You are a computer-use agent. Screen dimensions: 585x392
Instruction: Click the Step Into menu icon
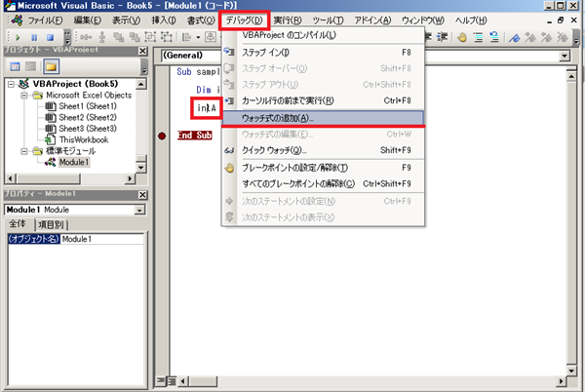(x=229, y=53)
